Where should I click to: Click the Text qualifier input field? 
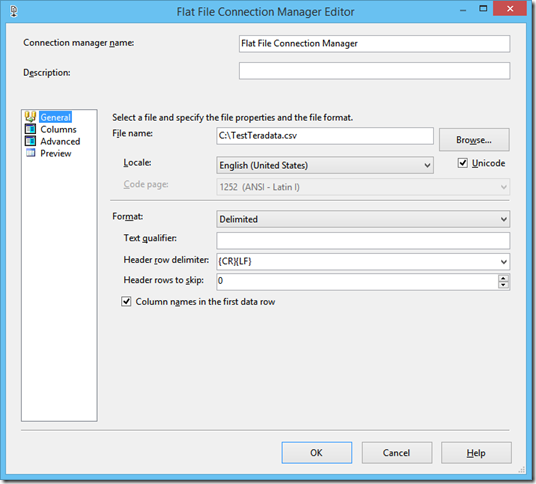point(363,241)
